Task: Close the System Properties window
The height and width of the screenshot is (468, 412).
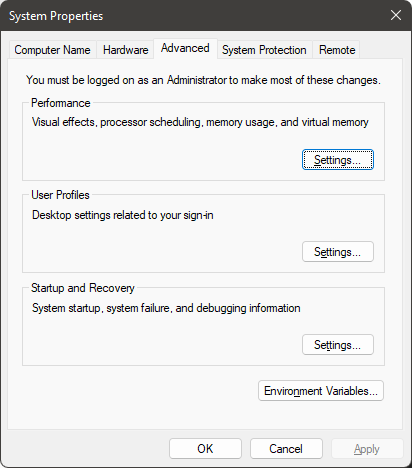Action: coord(396,15)
